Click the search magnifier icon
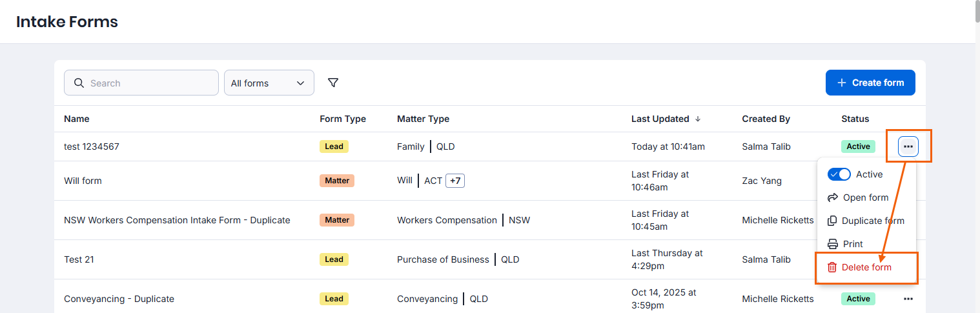This screenshot has height=313, width=980. [79, 83]
